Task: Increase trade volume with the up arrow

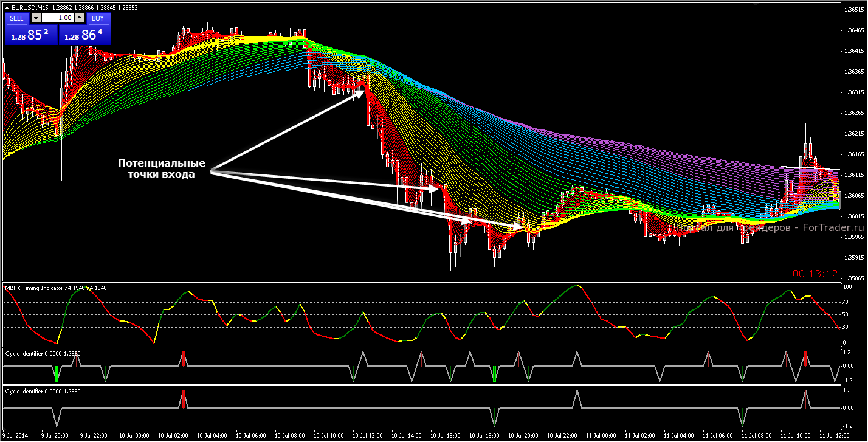Action: click(79, 18)
